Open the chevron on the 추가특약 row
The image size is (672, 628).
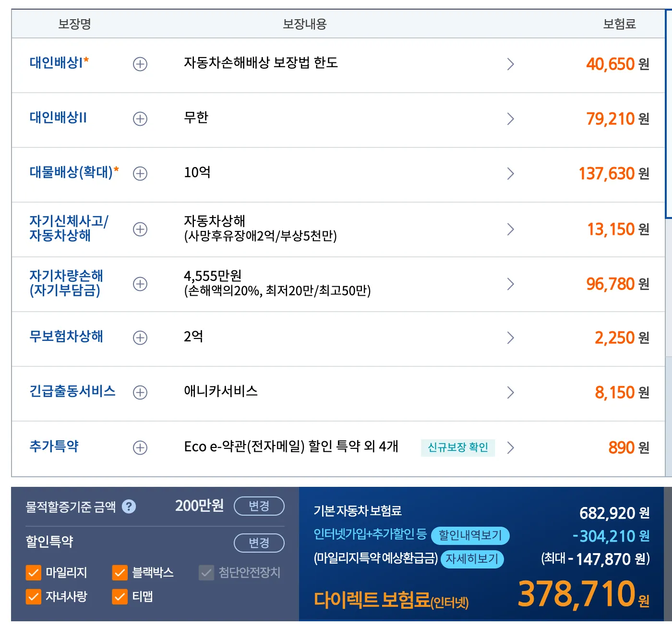click(511, 447)
